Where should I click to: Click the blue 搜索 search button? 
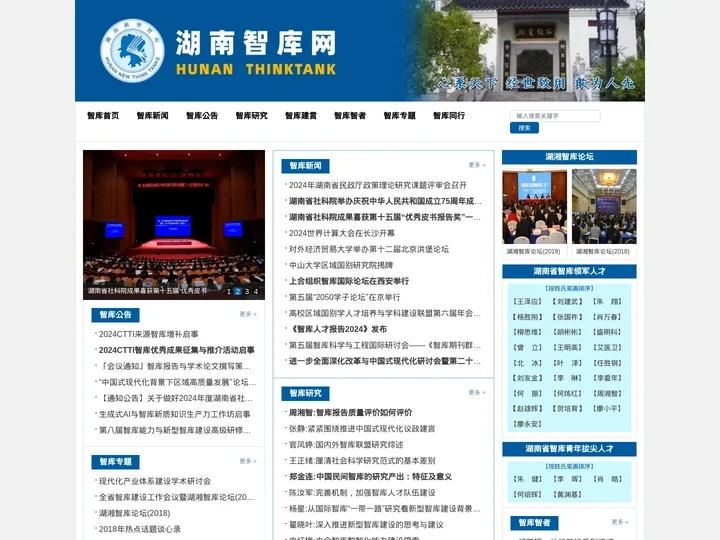pyautogui.click(x=524, y=128)
